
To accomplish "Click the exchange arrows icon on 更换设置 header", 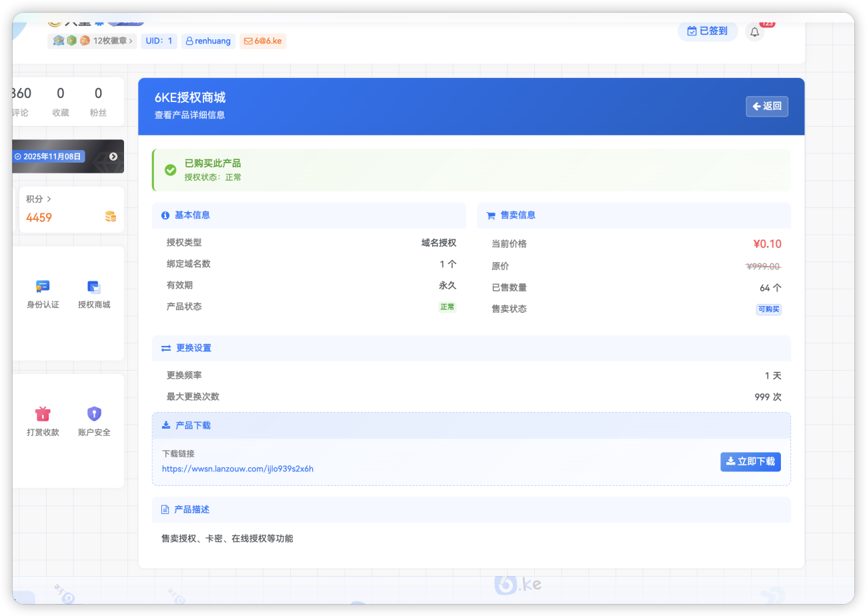I will pyautogui.click(x=165, y=347).
